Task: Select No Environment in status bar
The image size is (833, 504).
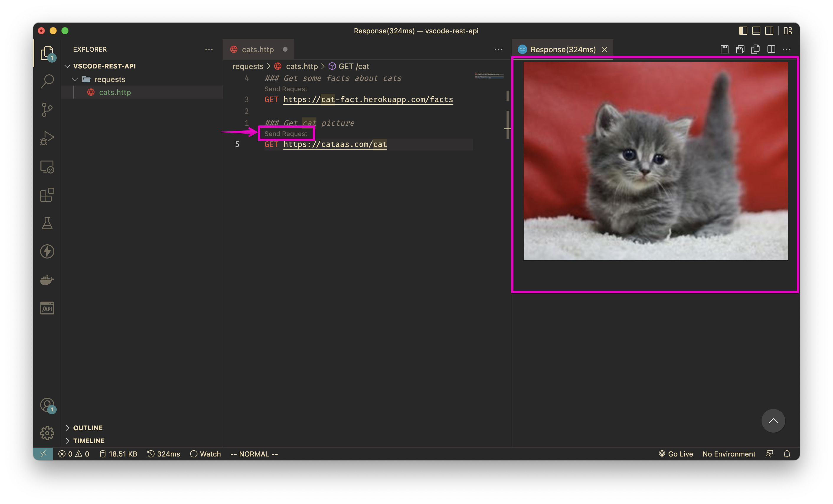Action: point(729,454)
